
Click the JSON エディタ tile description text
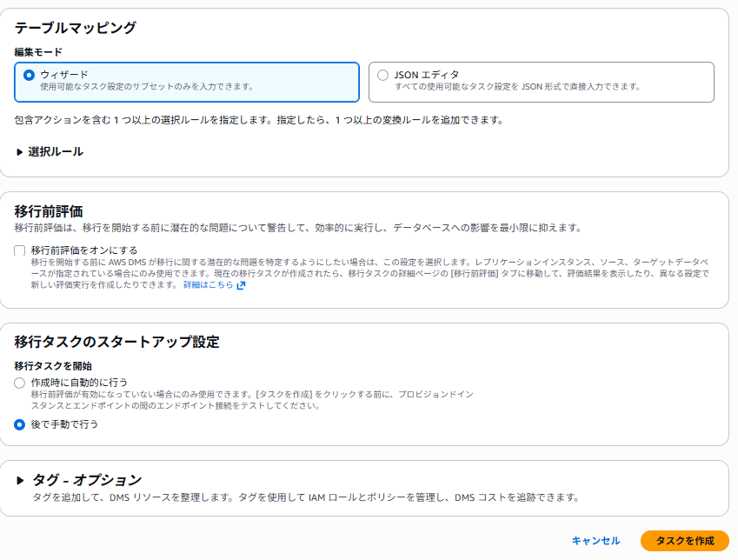(x=517, y=87)
